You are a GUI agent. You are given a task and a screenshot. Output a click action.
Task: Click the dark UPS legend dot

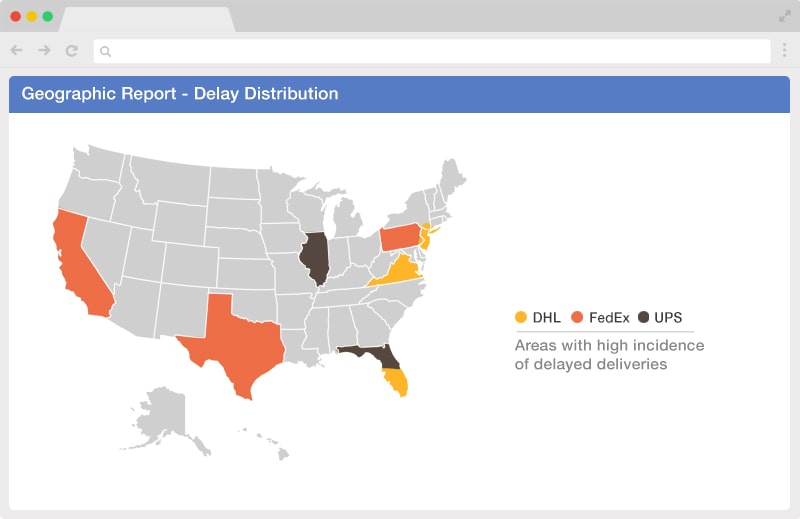(643, 317)
